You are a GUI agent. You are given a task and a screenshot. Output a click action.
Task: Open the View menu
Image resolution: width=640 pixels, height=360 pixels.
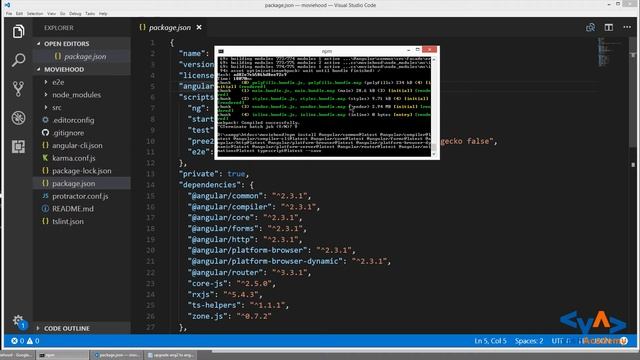(x=51, y=13)
